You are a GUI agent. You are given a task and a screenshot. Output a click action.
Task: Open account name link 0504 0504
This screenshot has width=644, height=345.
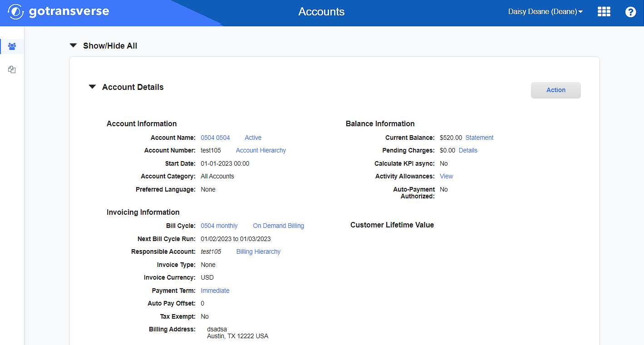click(215, 138)
